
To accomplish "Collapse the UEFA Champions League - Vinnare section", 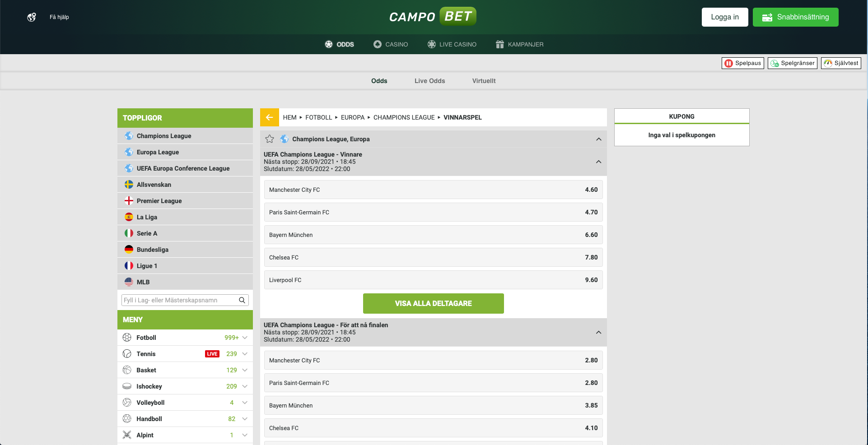I will [598, 162].
